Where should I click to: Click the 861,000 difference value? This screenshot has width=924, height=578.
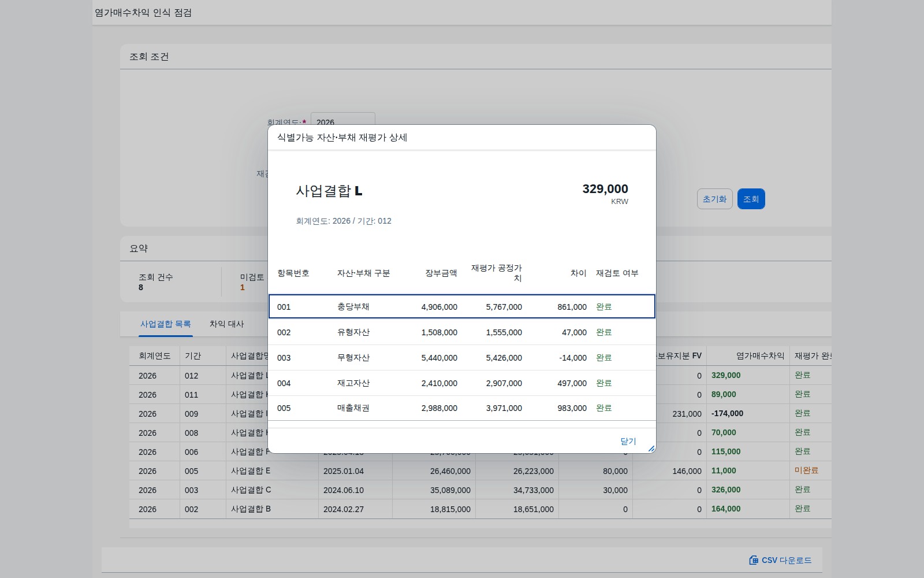572,307
